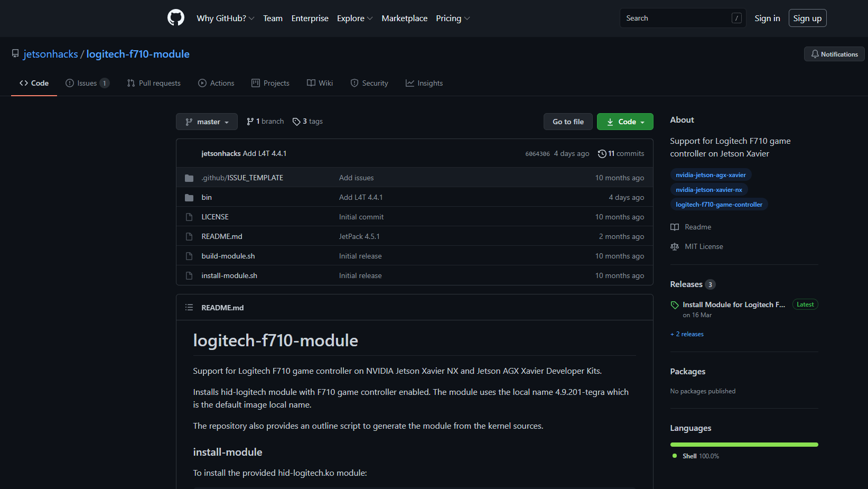
Task: Open the jetsonhacks owner link
Action: (51, 54)
